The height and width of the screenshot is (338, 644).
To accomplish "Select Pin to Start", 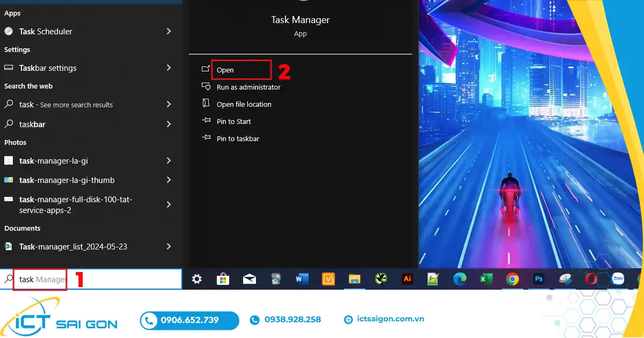I will tap(234, 121).
